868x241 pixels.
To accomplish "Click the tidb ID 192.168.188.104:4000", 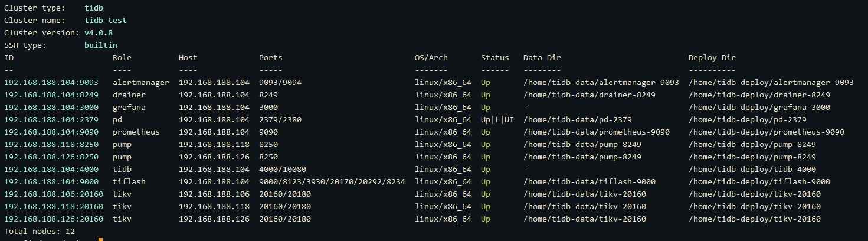I will (x=51, y=170).
